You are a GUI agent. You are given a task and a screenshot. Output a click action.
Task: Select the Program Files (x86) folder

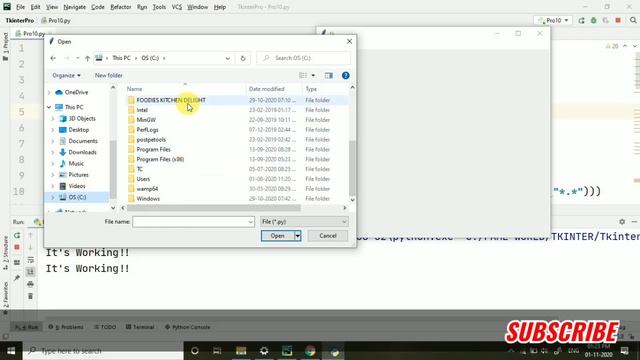pyautogui.click(x=160, y=159)
